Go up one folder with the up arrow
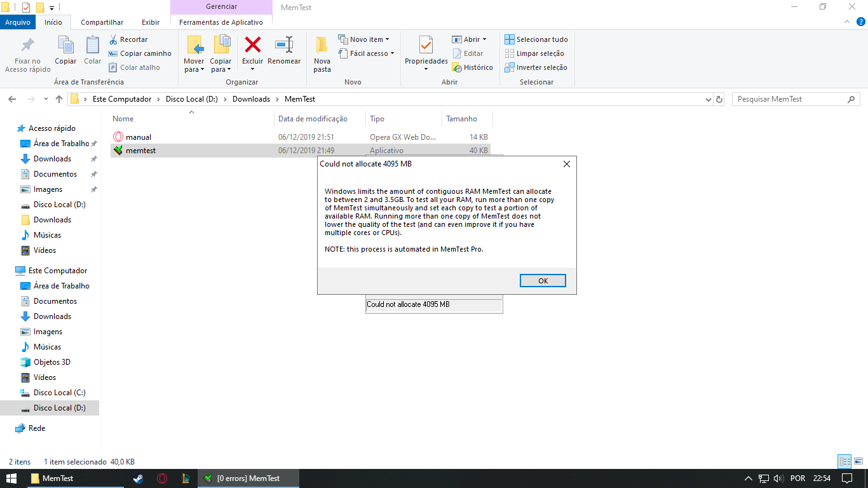 (59, 99)
